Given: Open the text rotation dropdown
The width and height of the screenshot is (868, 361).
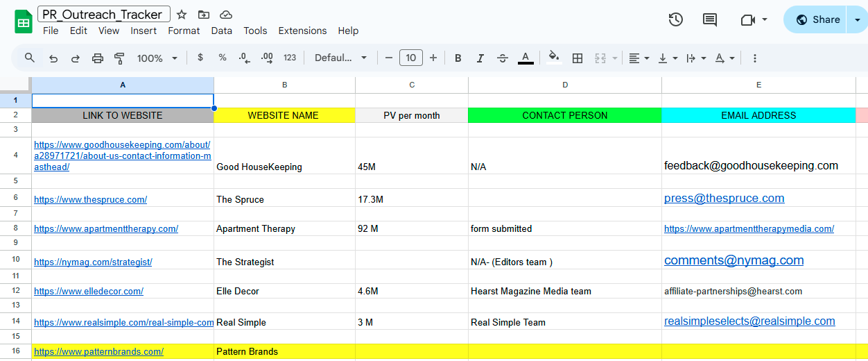Looking at the screenshot, I should point(724,58).
